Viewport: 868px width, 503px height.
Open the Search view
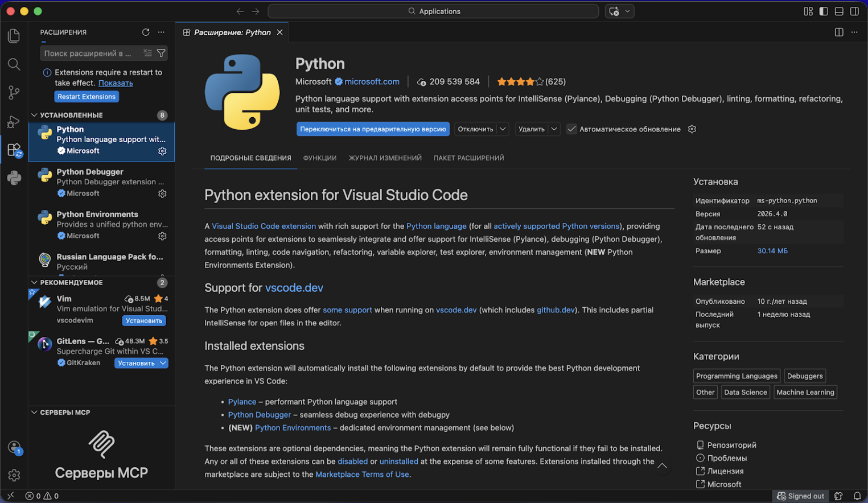pos(14,64)
